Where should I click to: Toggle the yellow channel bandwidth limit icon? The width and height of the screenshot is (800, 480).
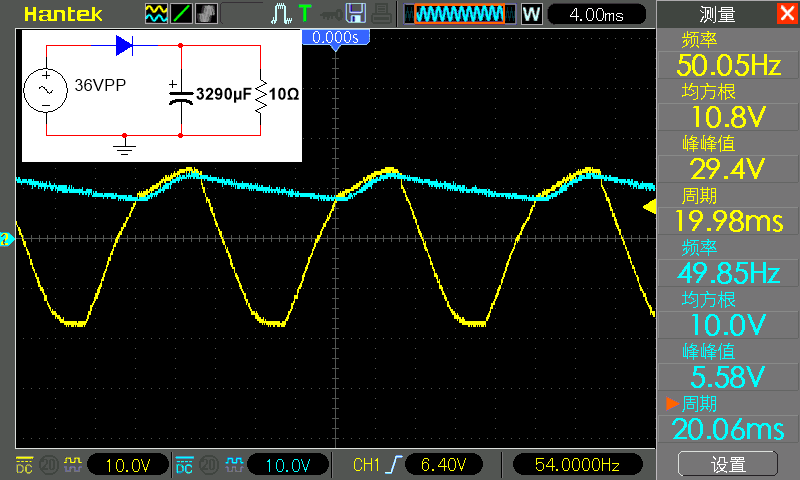pos(48,465)
